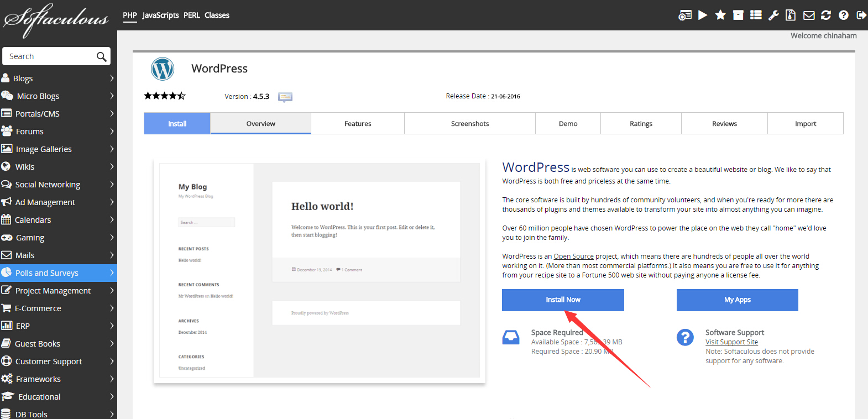The image size is (868, 419).
Task: Click the WordPress blog preview screenshot
Action: (320, 270)
